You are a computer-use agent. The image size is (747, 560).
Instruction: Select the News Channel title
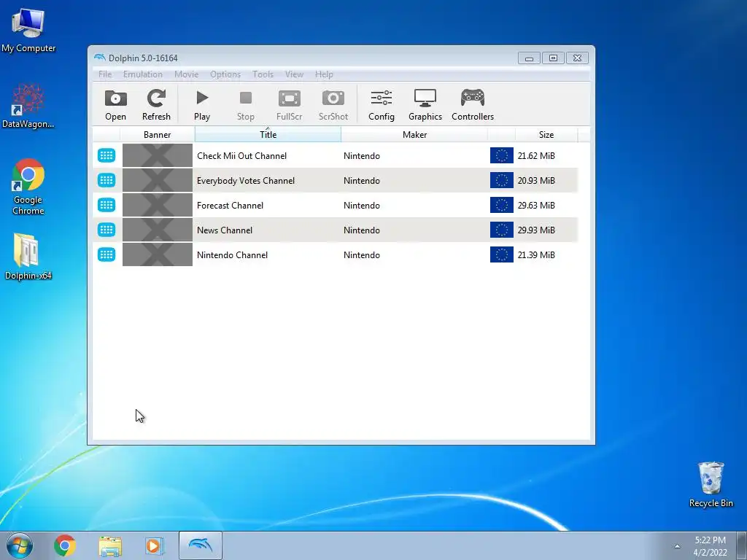pyautogui.click(x=225, y=230)
